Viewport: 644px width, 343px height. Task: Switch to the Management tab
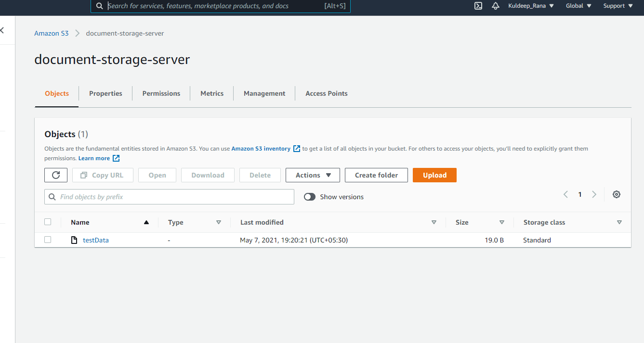264,93
